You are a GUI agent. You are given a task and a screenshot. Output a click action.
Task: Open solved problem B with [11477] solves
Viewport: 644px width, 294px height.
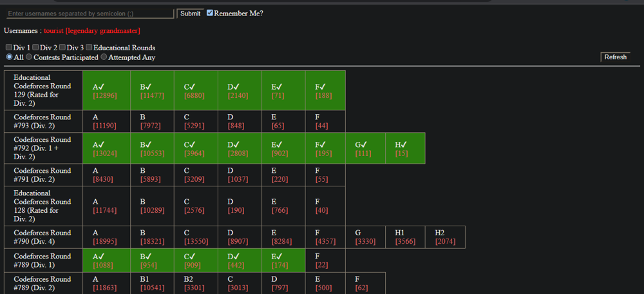152,90
